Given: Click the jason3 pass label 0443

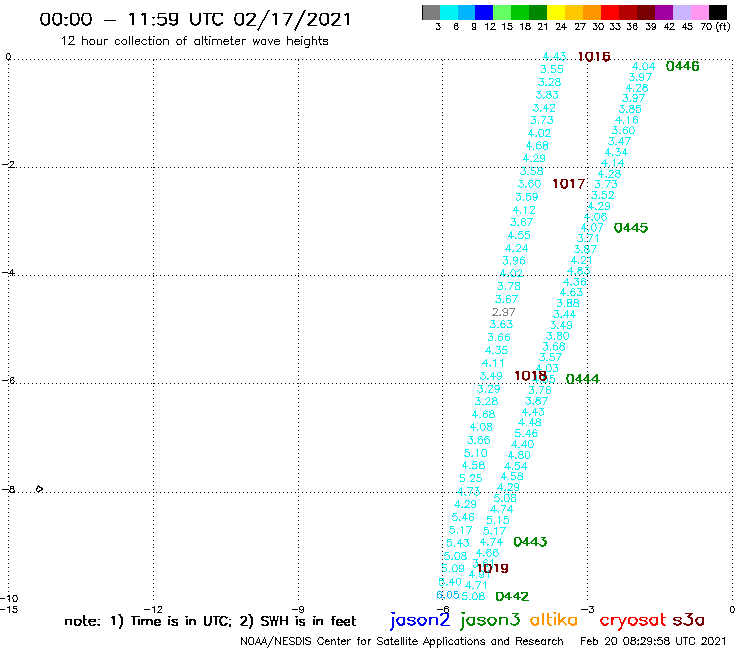Looking at the screenshot, I should pyautogui.click(x=530, y=542).
